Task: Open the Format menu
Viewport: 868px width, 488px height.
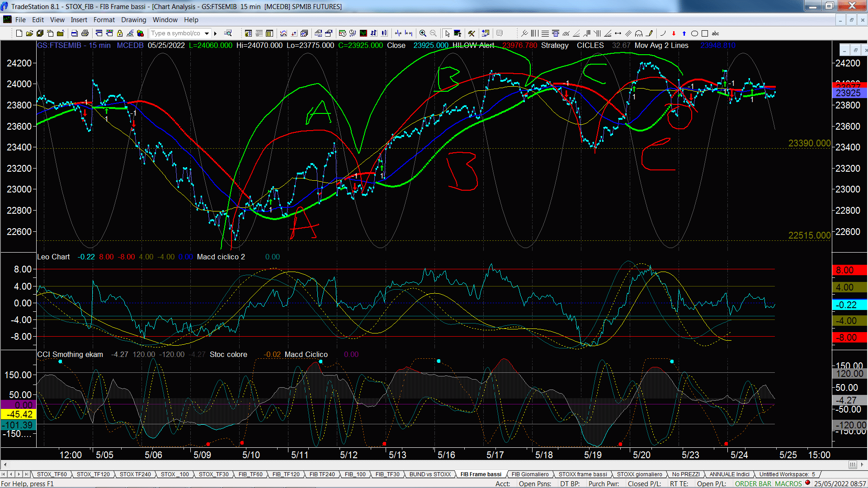Action: click(104, 20)
